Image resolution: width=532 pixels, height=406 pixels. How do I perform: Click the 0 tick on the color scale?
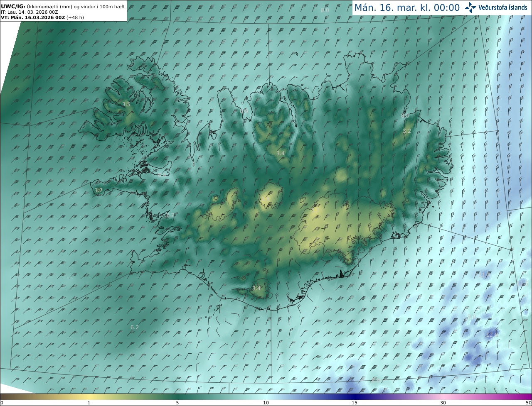coord(2,403)
